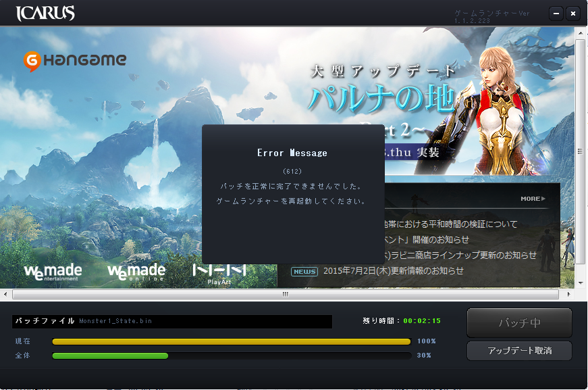Click the NHN PlayArt logo
Screen dimensions: 588x390
click(x=219, y=274)
